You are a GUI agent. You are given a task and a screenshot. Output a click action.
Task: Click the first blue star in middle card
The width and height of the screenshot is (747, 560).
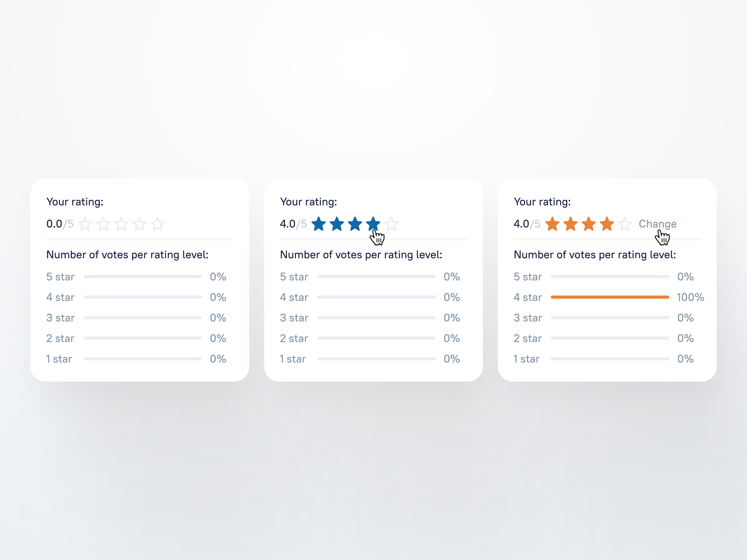(319, 224)
